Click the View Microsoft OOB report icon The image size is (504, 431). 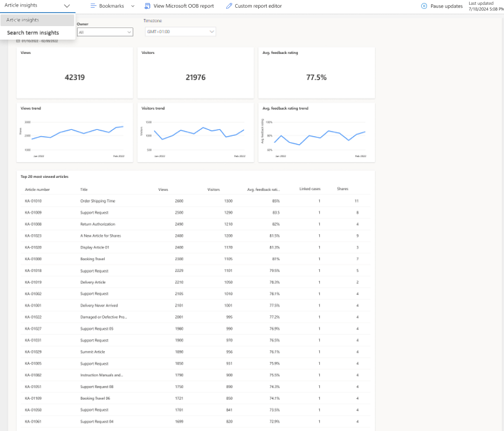pos(147,7)
